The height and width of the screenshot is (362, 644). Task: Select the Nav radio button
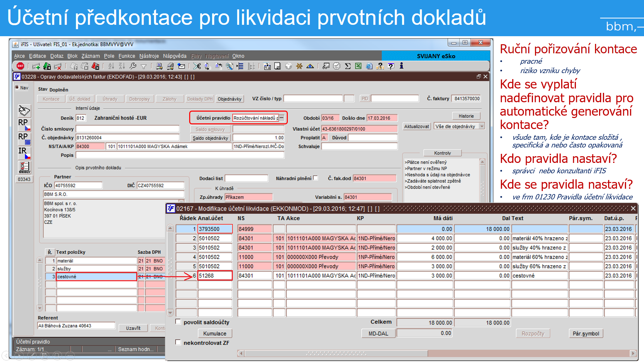(x=17, y=87)
